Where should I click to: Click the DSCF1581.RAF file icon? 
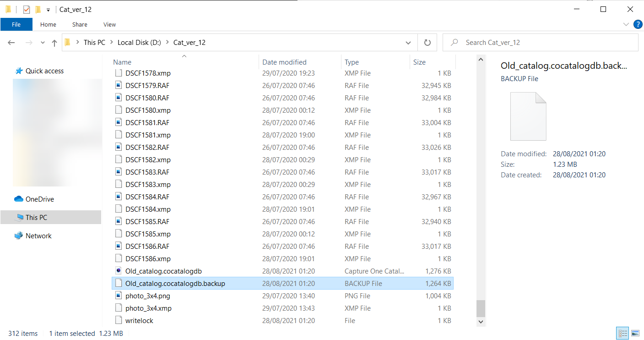(119, 122)
